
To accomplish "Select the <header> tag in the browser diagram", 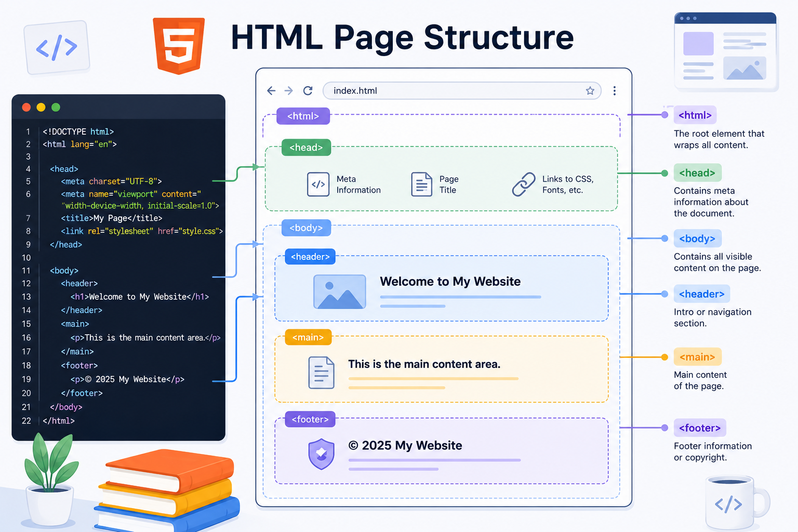I will (x=310, y=257).
